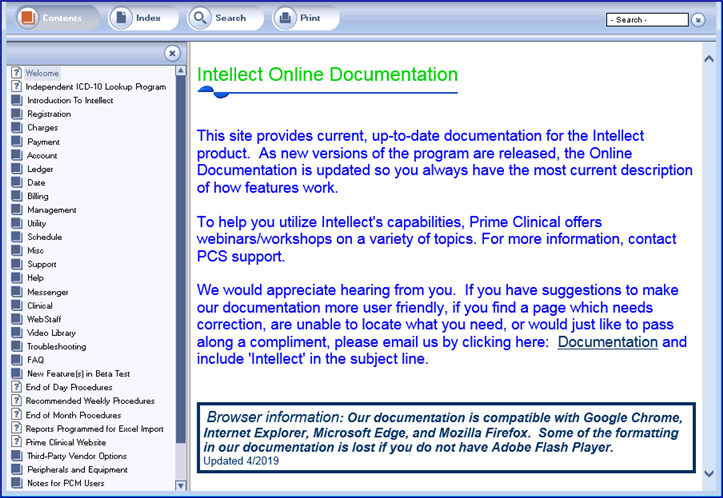Screen dimensions: 723x498
Task: Click the Support book icon
Action: (17, 264)
